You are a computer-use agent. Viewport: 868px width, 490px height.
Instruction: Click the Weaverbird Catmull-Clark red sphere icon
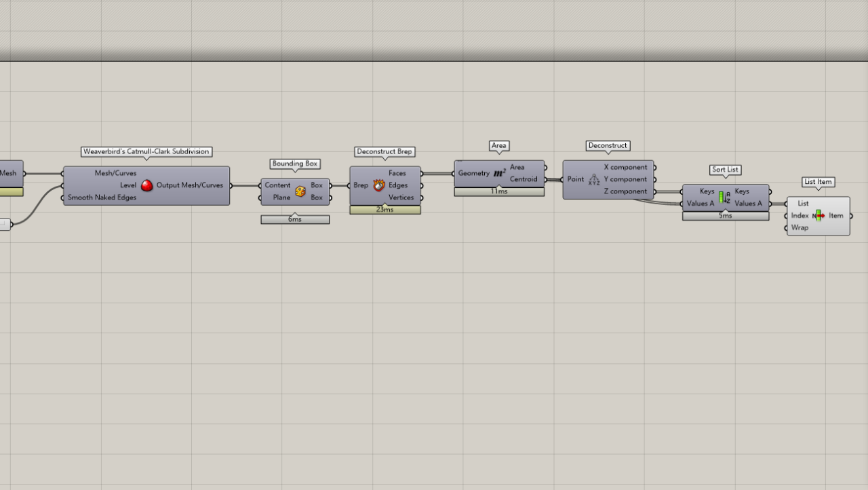146,185
